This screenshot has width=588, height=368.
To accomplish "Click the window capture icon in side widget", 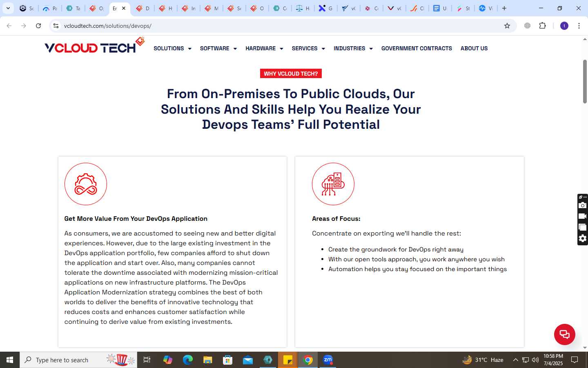I will coord(583,227).
